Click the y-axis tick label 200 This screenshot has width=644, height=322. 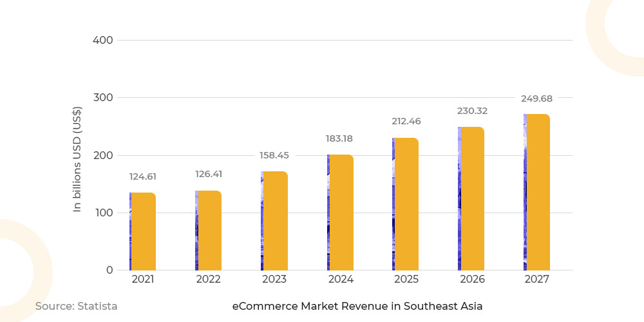(x=102, y=155)
